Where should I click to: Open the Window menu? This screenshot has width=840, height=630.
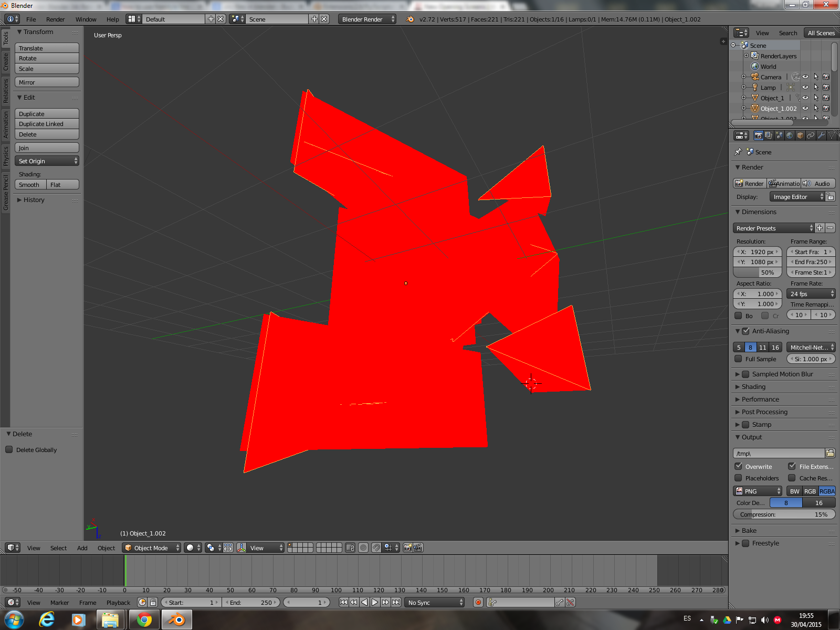coord(86,19)
